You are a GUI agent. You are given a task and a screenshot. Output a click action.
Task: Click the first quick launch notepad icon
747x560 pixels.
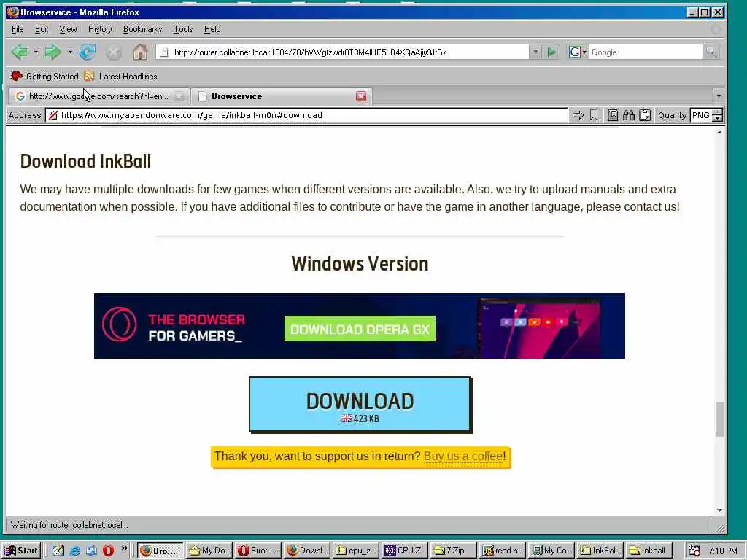point(58,551)
